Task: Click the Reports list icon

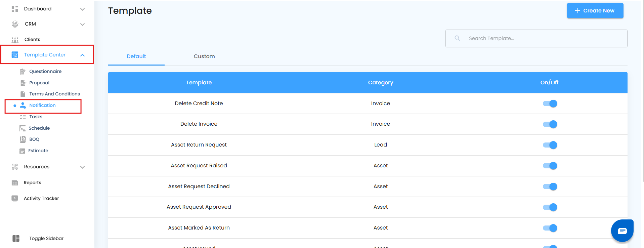Action: (x=15, y=183)
